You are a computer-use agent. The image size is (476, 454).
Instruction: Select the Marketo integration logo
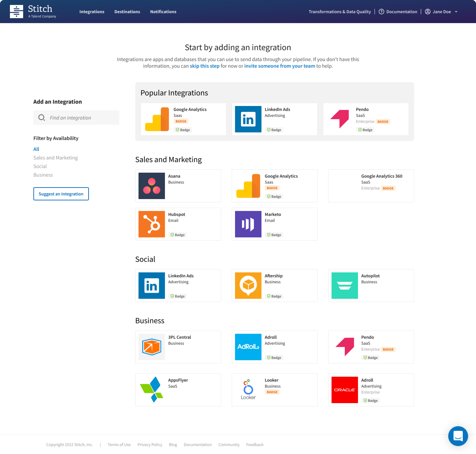click(x=248, y=224)
